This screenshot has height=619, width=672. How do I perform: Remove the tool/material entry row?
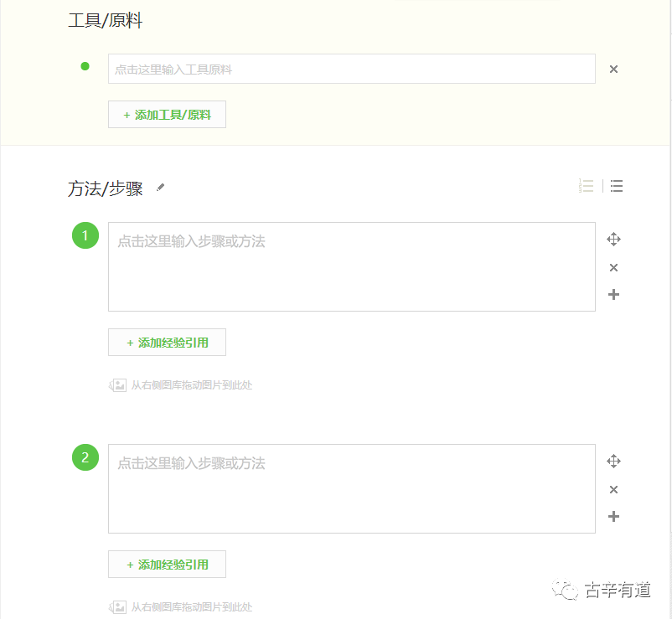point(613,69)
